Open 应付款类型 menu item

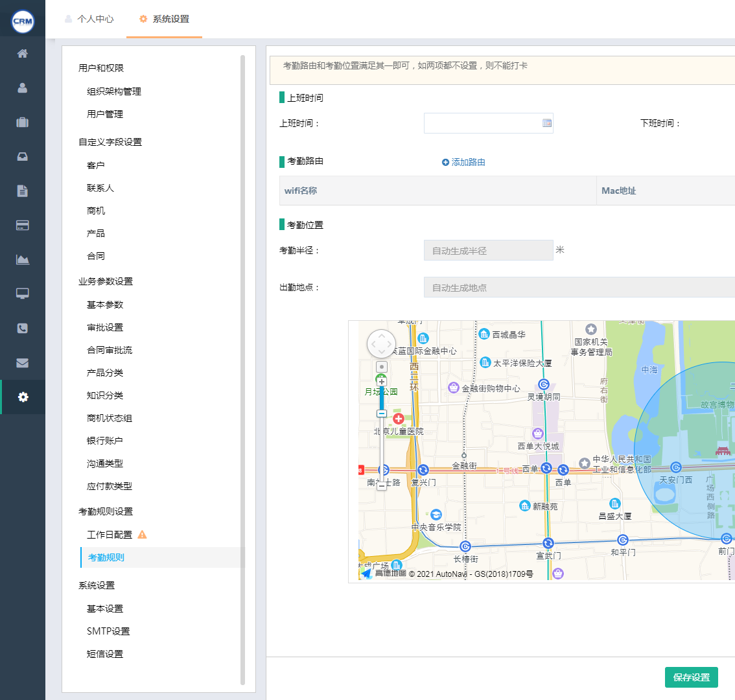110,486
